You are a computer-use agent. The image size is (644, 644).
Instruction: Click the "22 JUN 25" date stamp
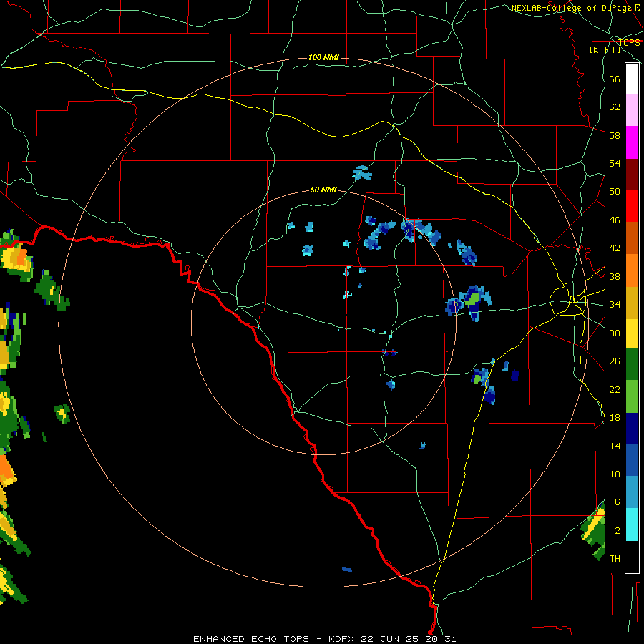[x=390, y=639]
